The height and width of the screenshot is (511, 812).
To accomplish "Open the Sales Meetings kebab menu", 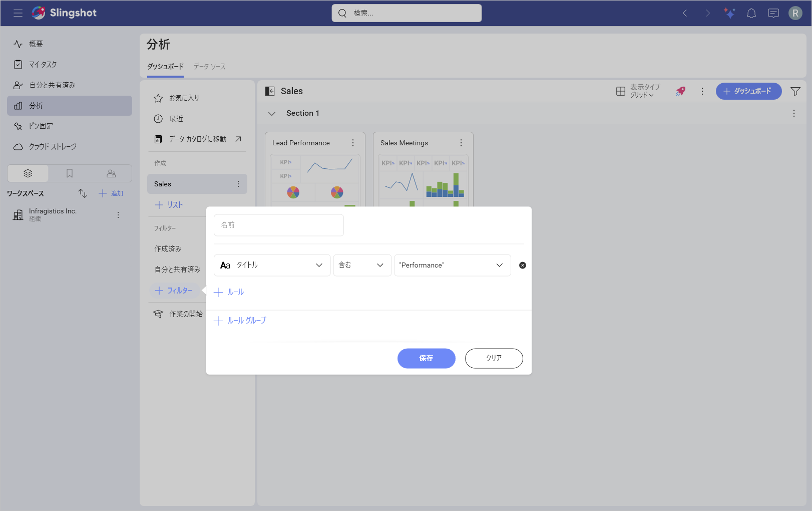I will pos(461,143).
